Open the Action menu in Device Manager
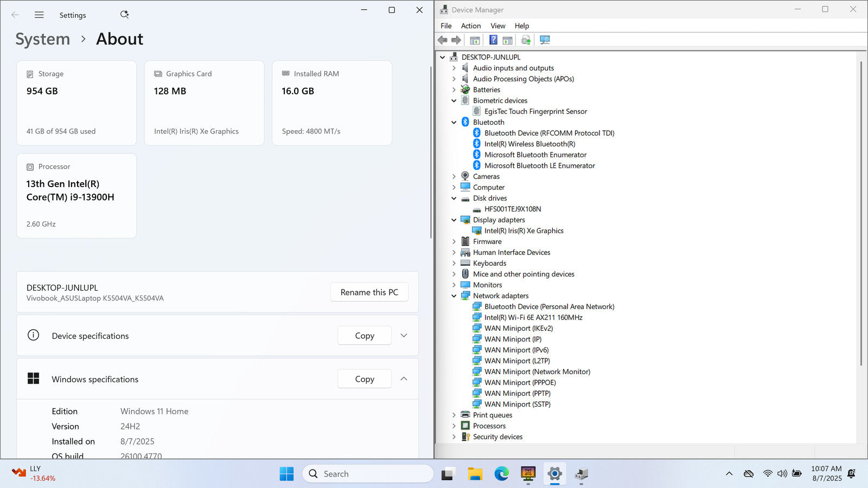This screenshot has height=488, width=868. click(x=470, y=26)
